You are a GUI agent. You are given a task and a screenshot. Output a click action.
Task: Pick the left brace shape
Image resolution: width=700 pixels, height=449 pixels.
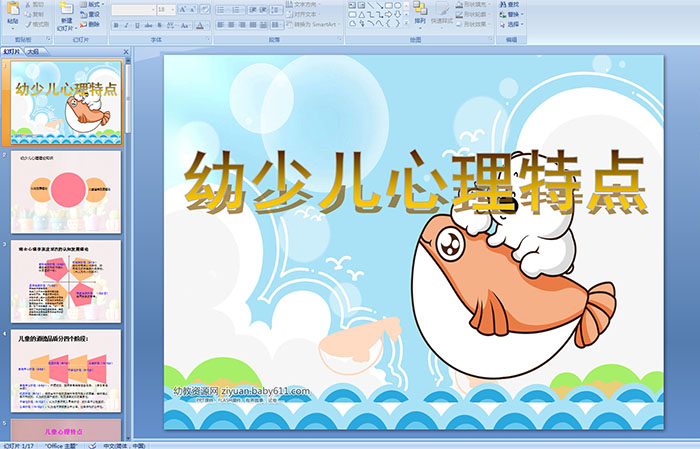coord(388,23)
